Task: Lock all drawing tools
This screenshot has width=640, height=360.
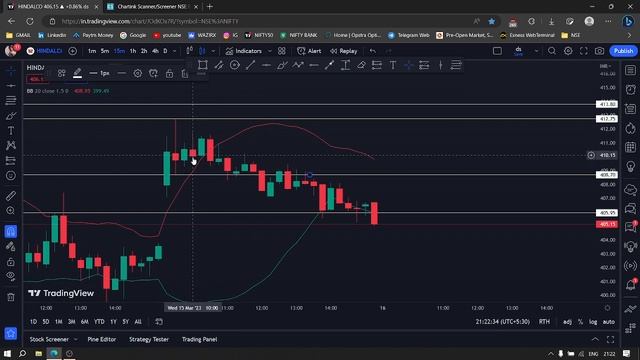Action: coord(11,262)
